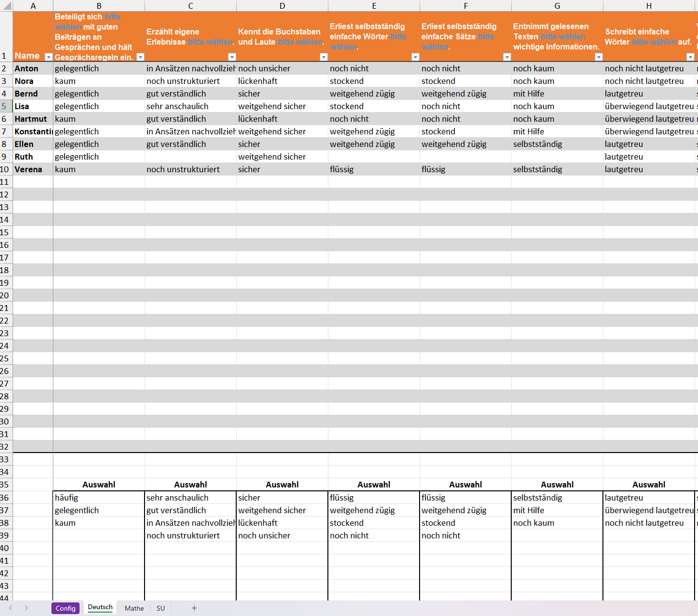Open filter dropdown for 'Schreibt einfache Wörter' column
The image size is (698, 616).
coord(690,57)
